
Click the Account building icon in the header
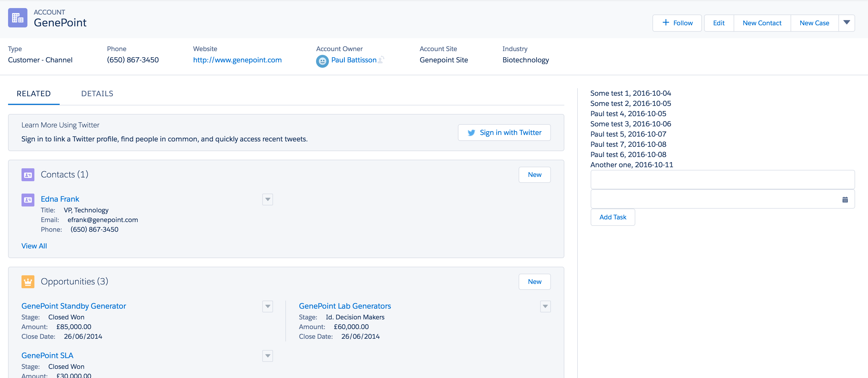(17, 17)
